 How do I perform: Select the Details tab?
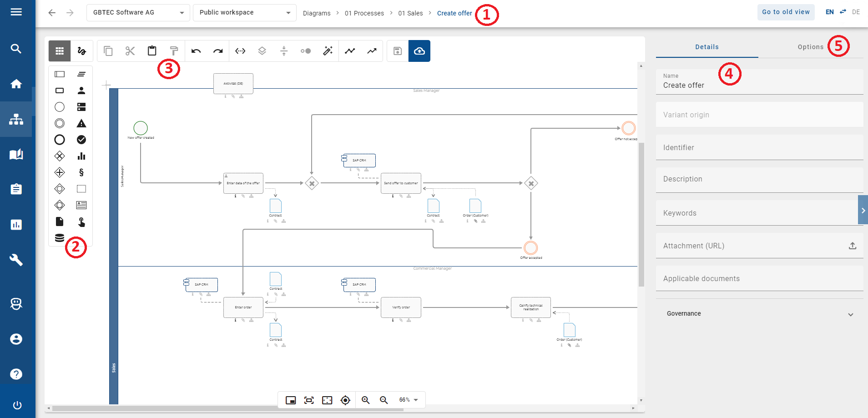[x=706, y=46]
